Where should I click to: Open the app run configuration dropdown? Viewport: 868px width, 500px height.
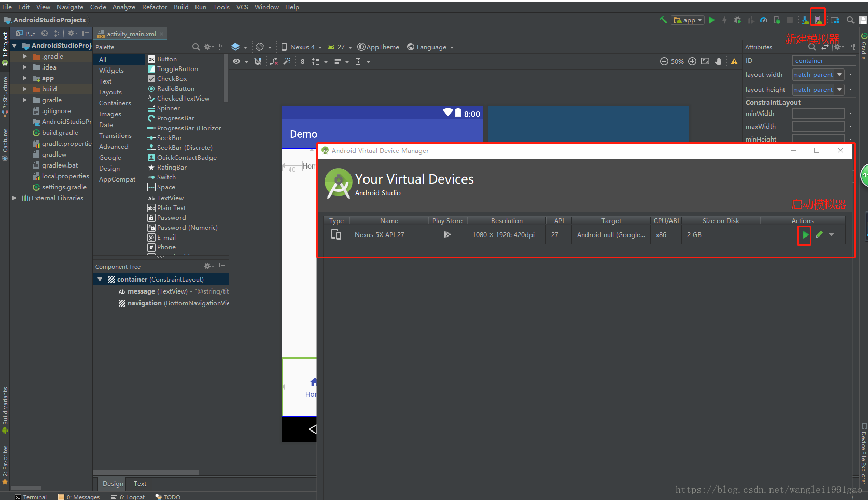click(x=688, y=20)
